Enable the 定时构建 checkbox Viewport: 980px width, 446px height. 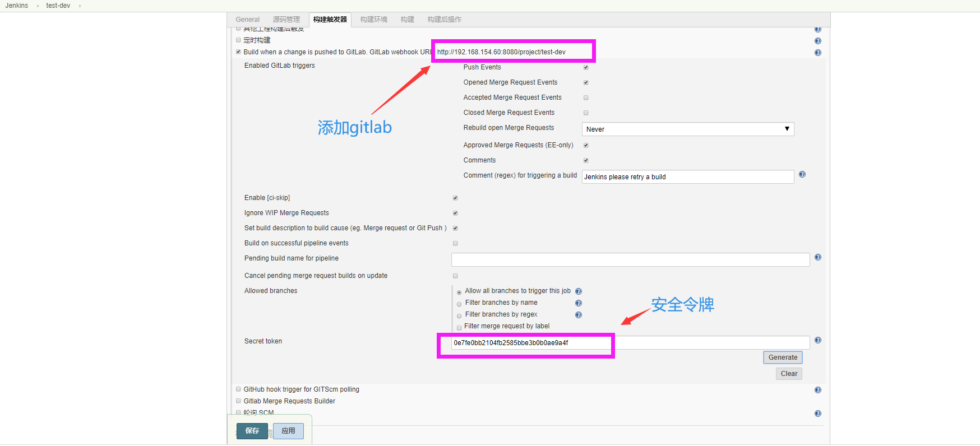(238, 40)
